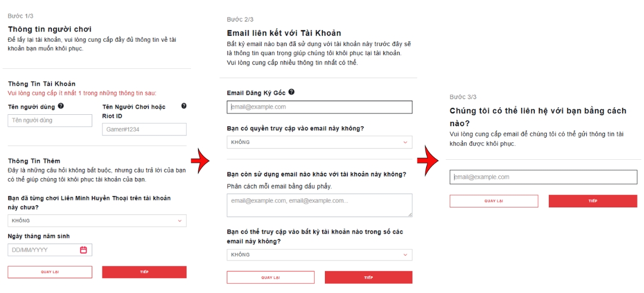Focus the Gamer#1234 Riot ID field
Screen dimensions: 644x293
pyautogui.click(x=144, y=129)
